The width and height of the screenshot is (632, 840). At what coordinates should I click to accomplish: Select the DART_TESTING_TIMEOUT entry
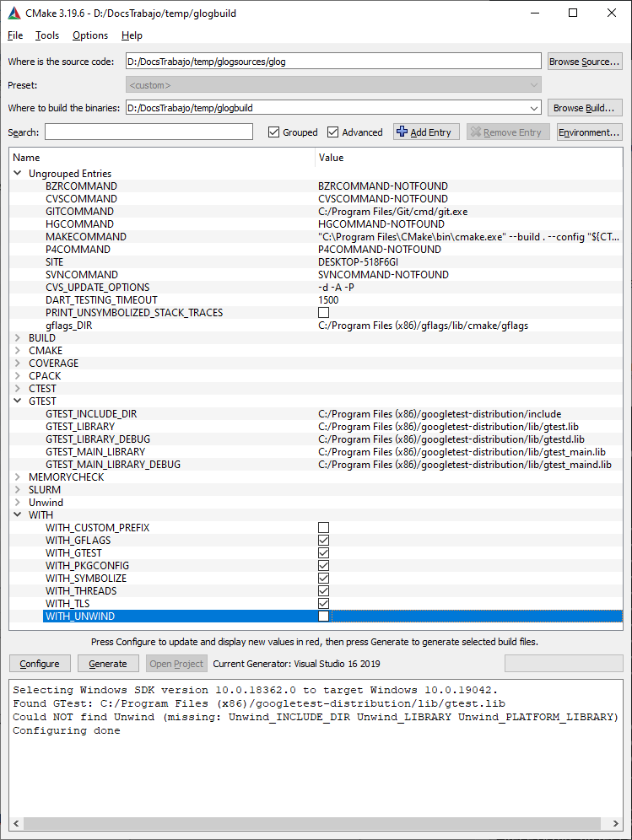tap(101, 300)
